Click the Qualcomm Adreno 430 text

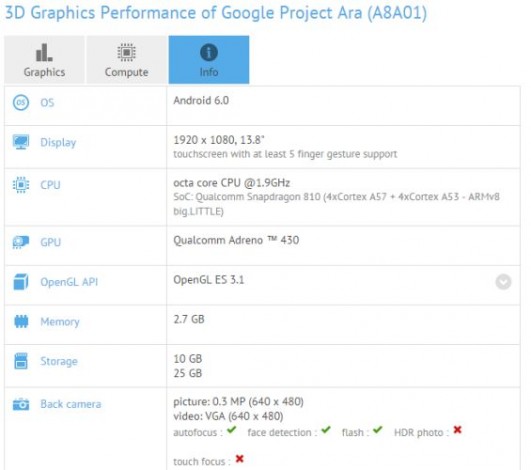click(x=236, y=240)
